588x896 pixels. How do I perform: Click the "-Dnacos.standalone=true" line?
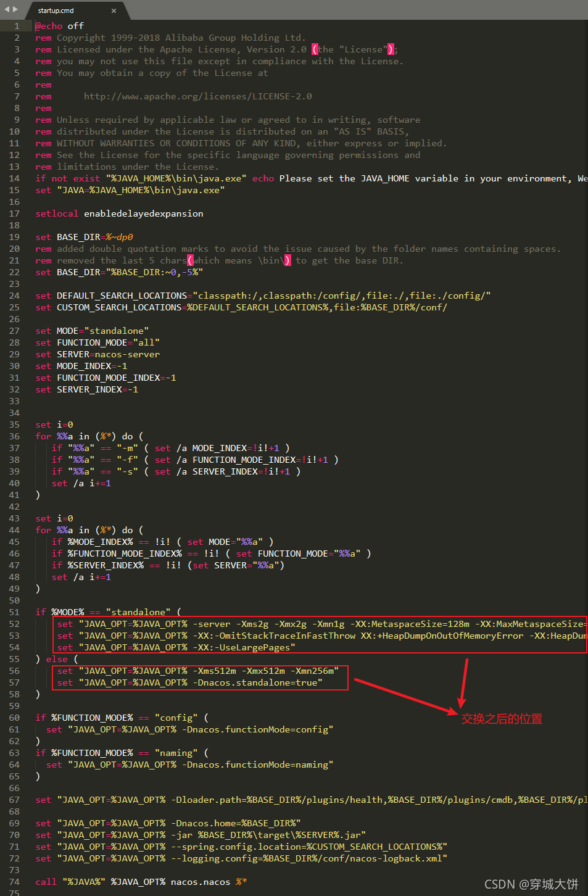click(190, 682)
